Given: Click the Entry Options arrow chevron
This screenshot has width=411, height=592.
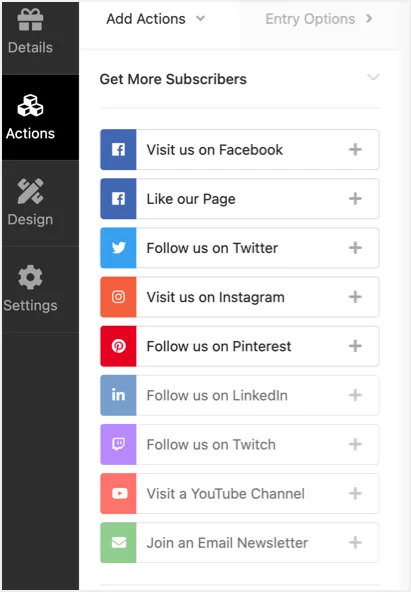Looking at the screenshot, I should (x=369, y=18).
